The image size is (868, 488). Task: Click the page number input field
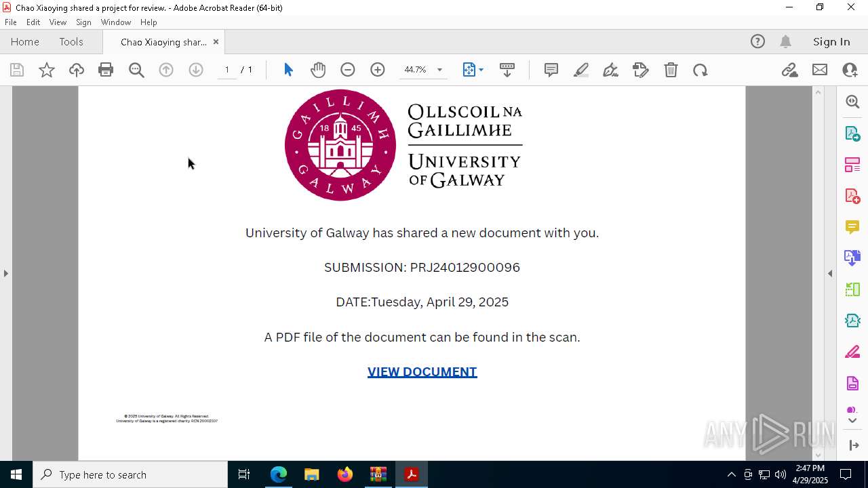[x=226, y=70]
